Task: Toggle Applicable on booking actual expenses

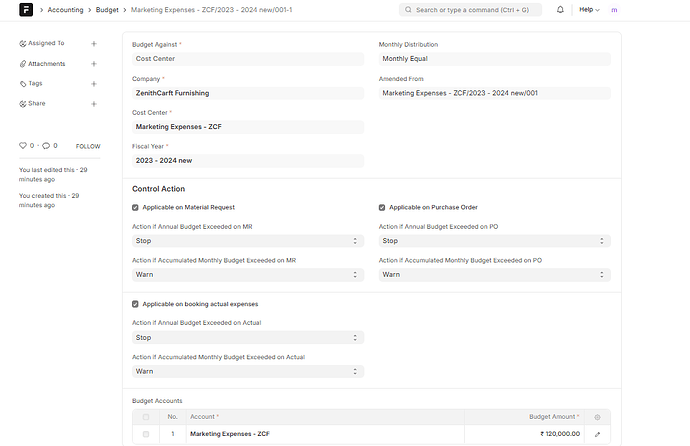Action: point(135,304)
